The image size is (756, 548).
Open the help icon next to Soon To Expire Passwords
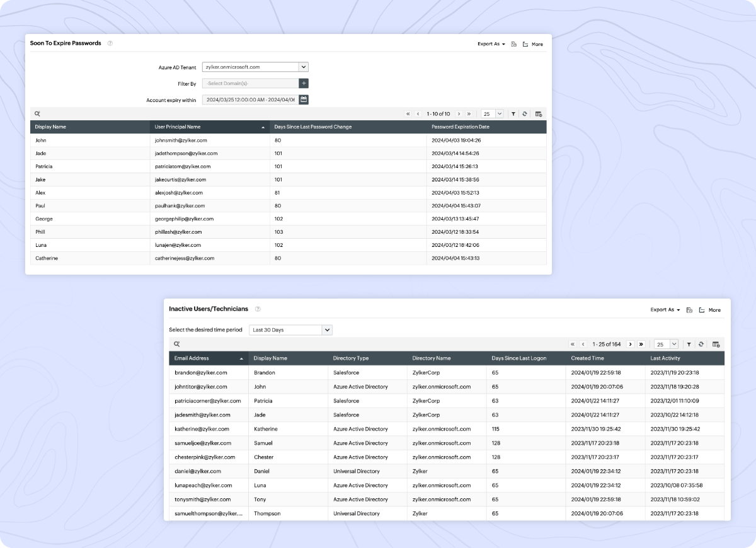110,43
